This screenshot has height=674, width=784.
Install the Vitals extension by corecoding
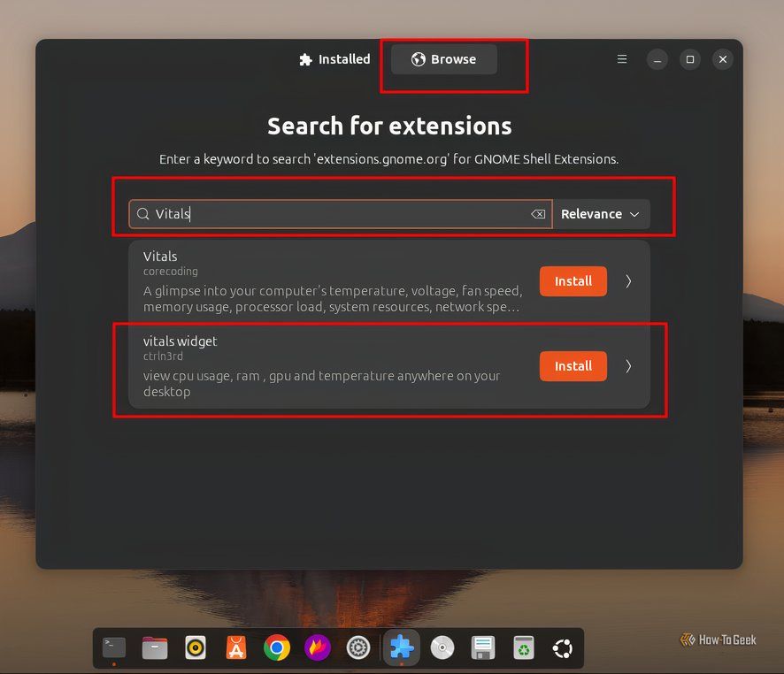(573, 281)
